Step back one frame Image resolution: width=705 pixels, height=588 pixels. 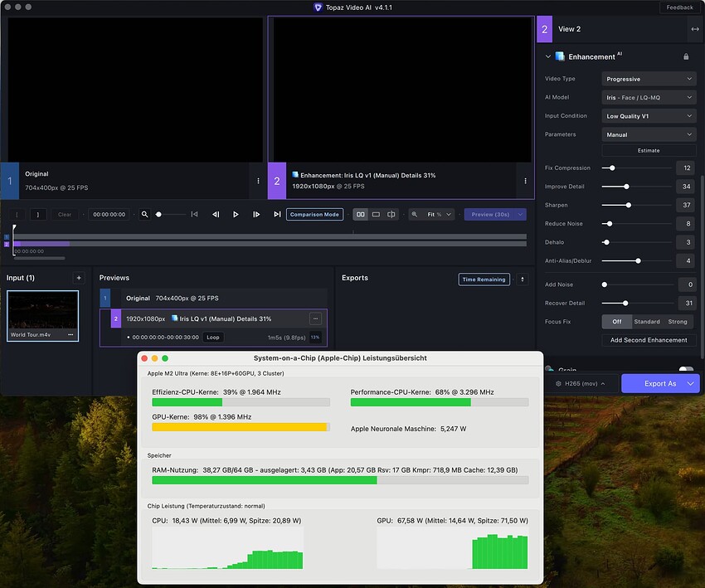[216, 214]
